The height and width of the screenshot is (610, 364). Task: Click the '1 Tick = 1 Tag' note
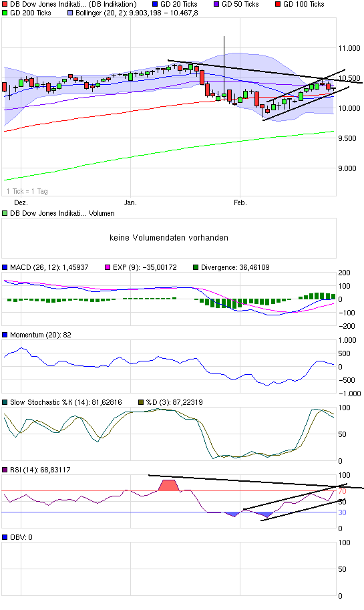(x=27, y=191)
